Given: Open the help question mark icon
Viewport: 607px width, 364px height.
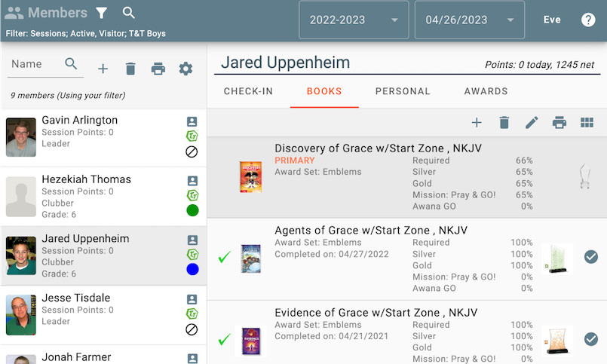Looking at the screenshot, I should pyautogui.click(x=588, y=20).
